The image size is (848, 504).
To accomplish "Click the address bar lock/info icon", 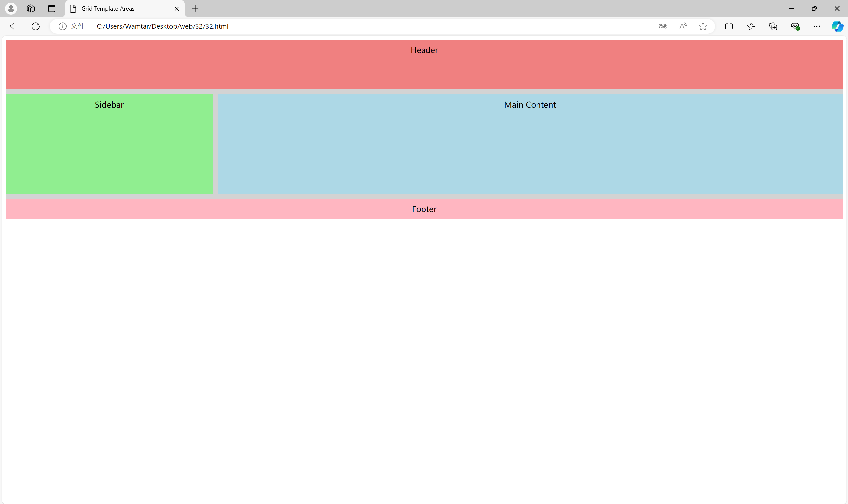I will [62, 26].
